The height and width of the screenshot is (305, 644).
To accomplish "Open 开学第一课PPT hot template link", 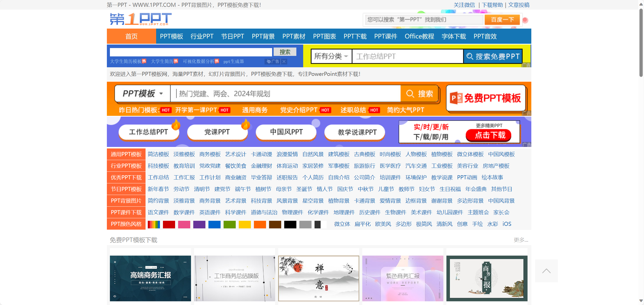I will point(196,110).
